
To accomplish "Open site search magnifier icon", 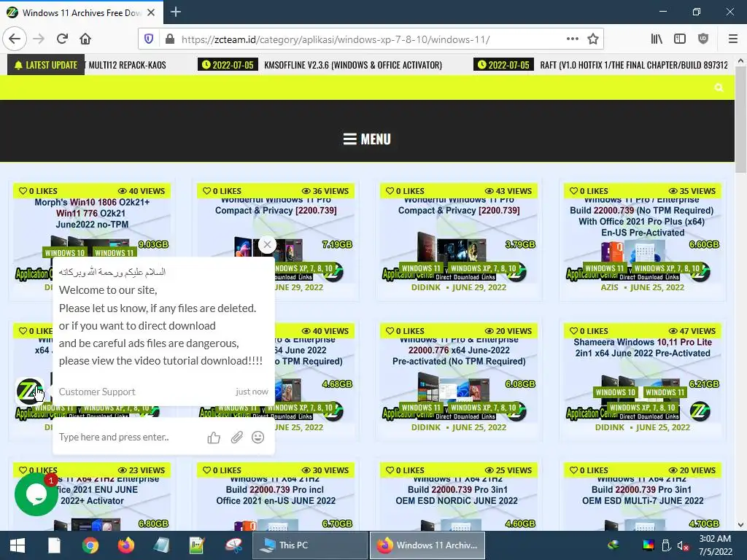I will [x=719, y=87].
